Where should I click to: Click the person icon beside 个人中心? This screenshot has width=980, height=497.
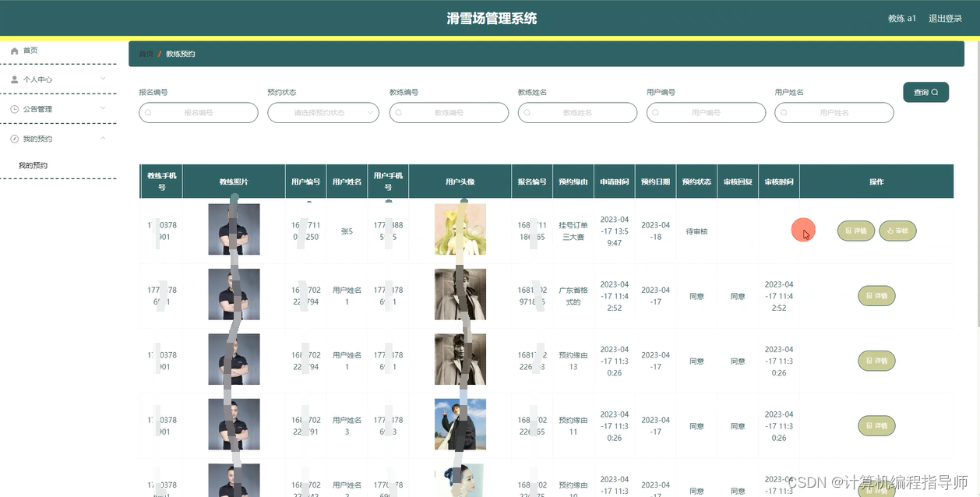(14, 79)
